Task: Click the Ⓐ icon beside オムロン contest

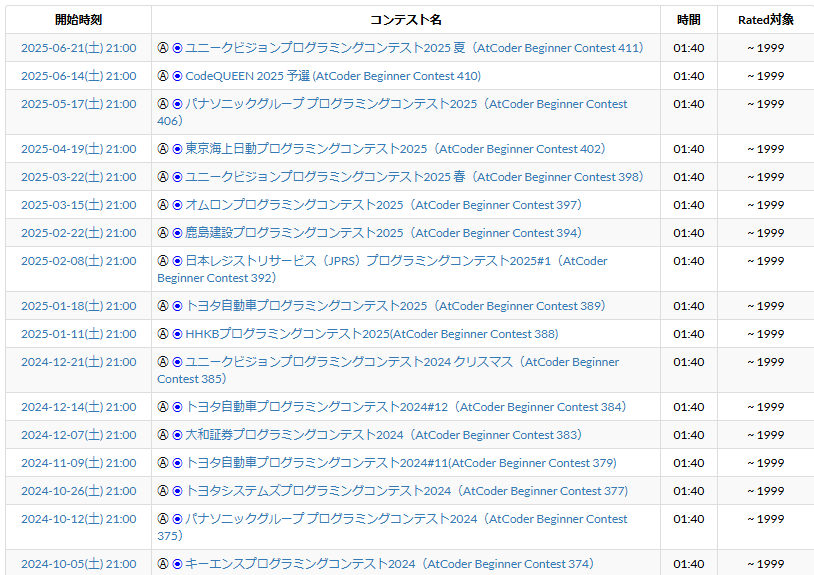Action: [x=163, y=205]
